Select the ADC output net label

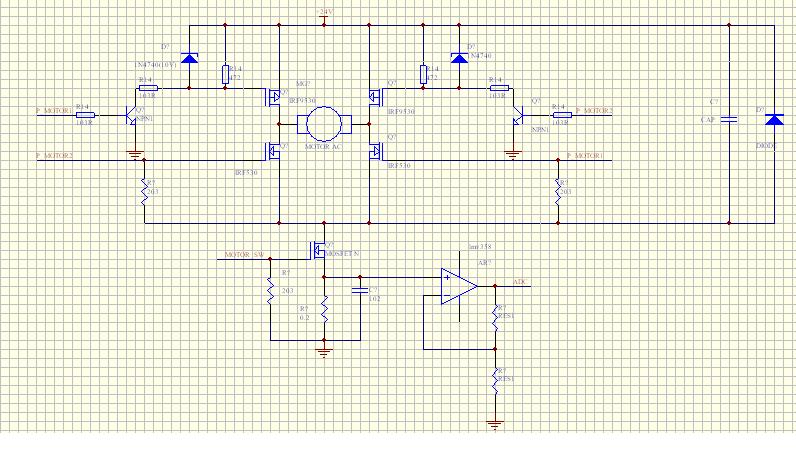pyautogui.click(x=519, y=282)
